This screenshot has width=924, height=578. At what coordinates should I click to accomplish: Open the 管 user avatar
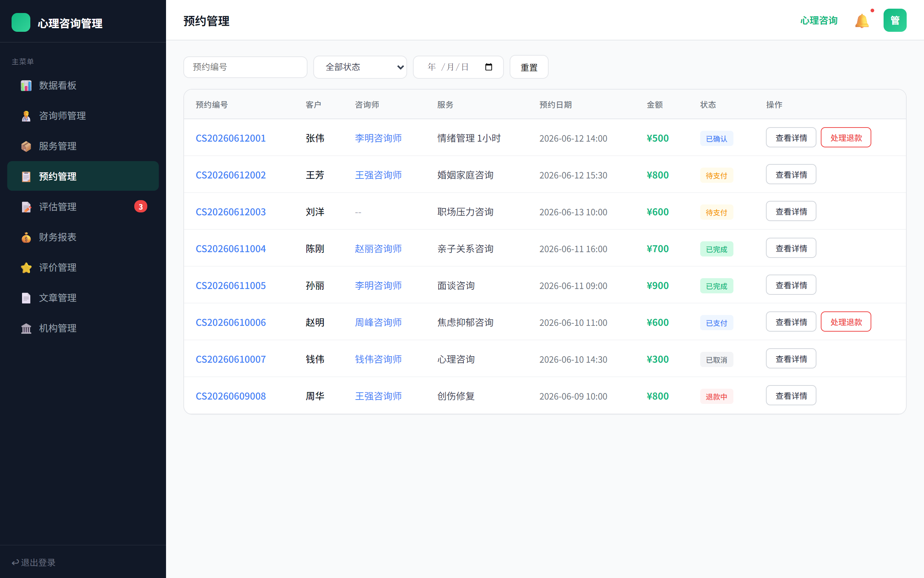895,20
